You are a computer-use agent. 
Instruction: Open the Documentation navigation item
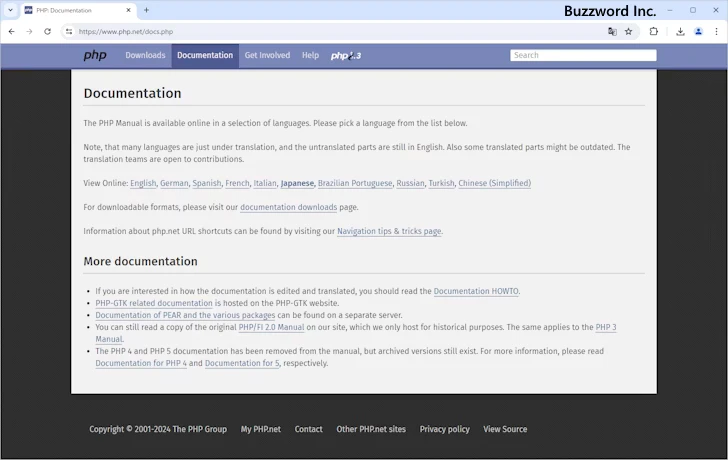click(x=205, y=55)
